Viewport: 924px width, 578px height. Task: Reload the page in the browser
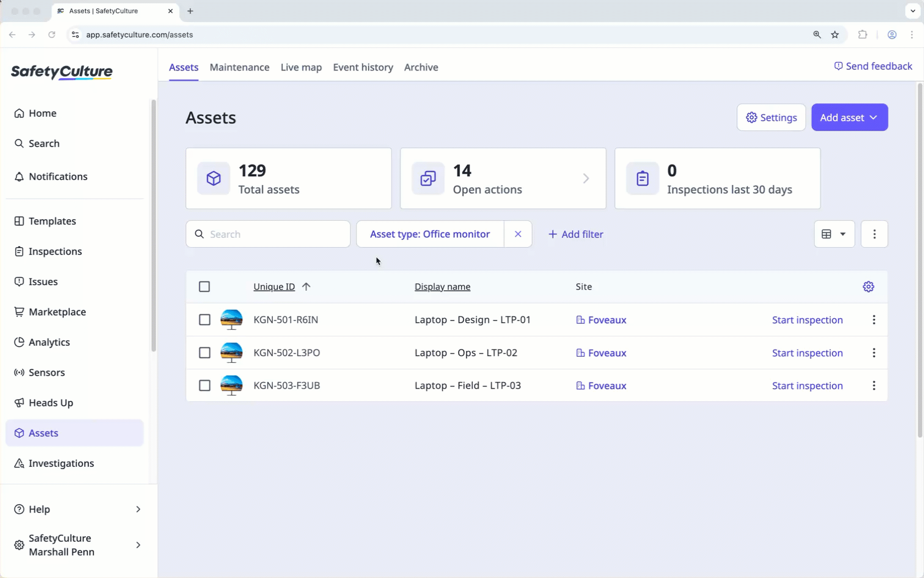[x=52, y=35]
